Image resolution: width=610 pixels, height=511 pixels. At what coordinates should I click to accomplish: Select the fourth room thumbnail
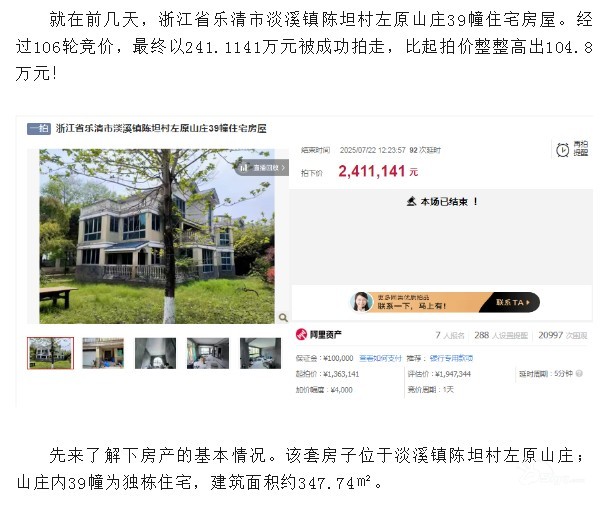pos(208,353)
